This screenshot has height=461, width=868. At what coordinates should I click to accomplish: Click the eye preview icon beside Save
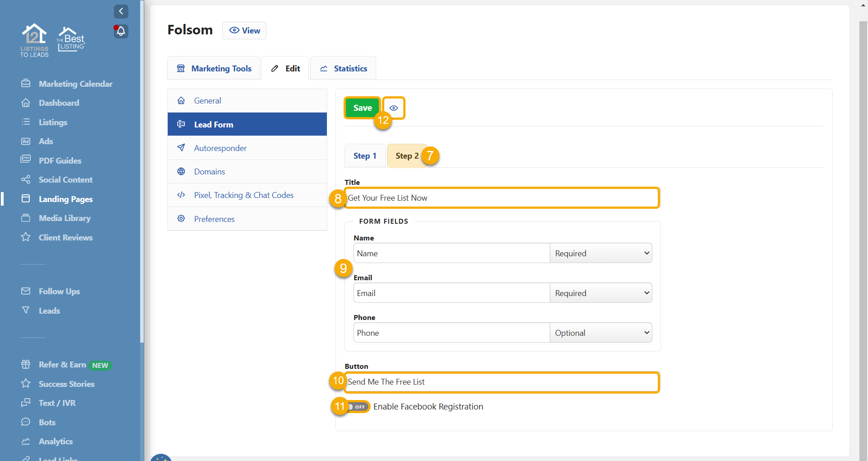tap(394, 108)
